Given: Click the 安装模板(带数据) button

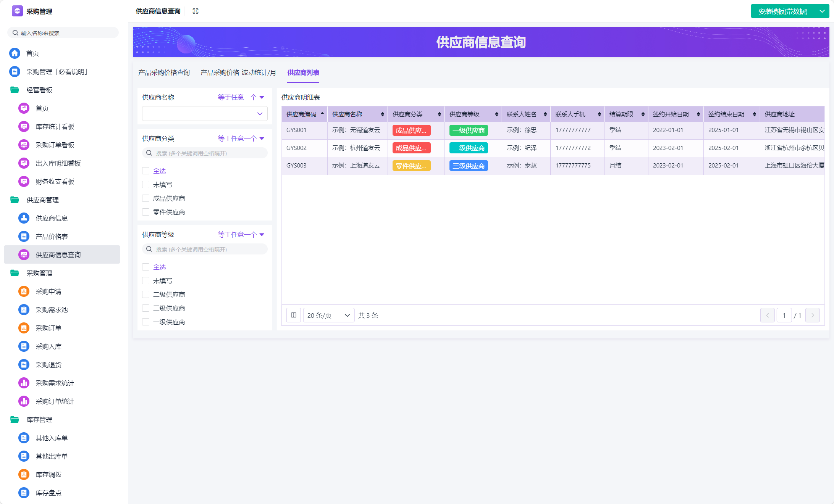Looking at the screenshot, I should [782, 11].
